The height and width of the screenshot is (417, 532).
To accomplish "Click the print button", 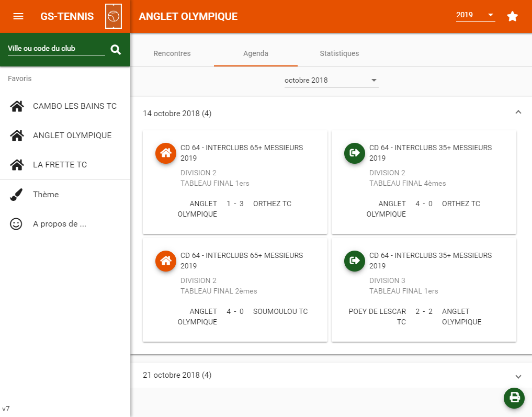I will [x=514, y=398].
